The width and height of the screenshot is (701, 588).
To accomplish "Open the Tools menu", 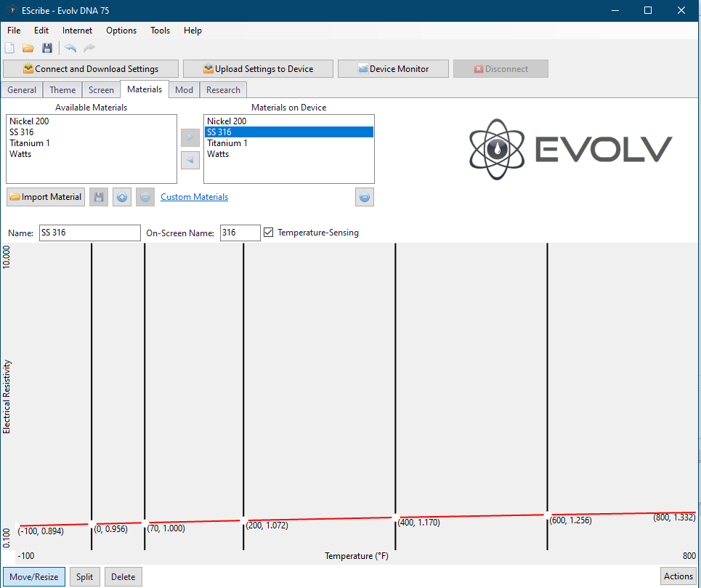I will [160, 31].
